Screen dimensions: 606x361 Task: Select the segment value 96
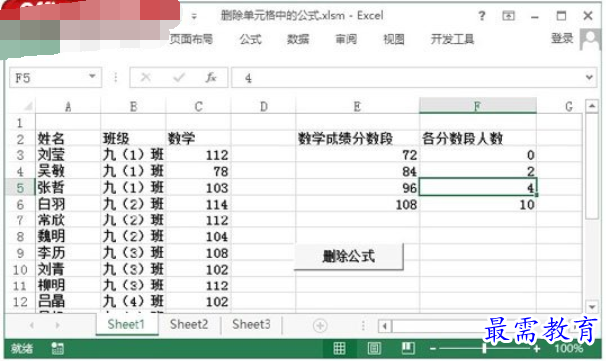click(357, 188)
